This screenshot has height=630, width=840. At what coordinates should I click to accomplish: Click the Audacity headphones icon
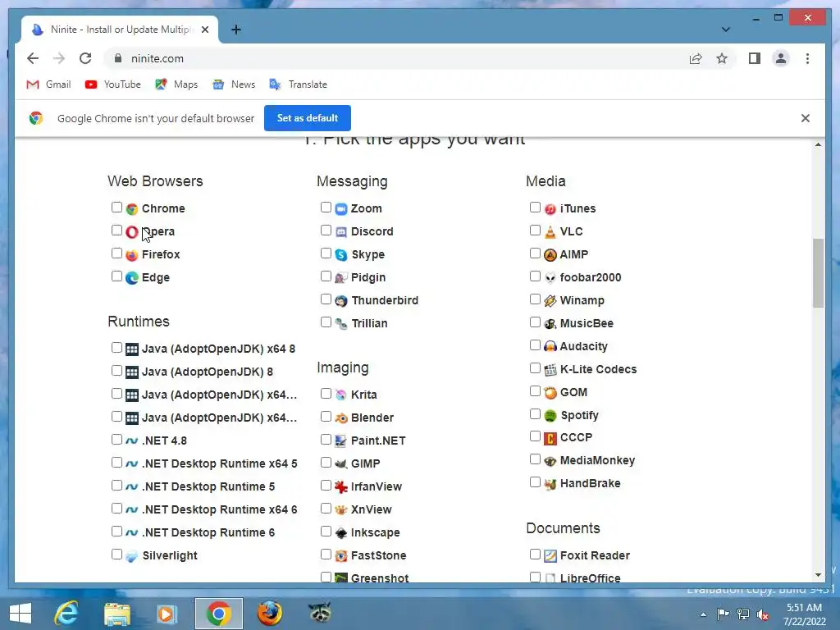point(550,347)
